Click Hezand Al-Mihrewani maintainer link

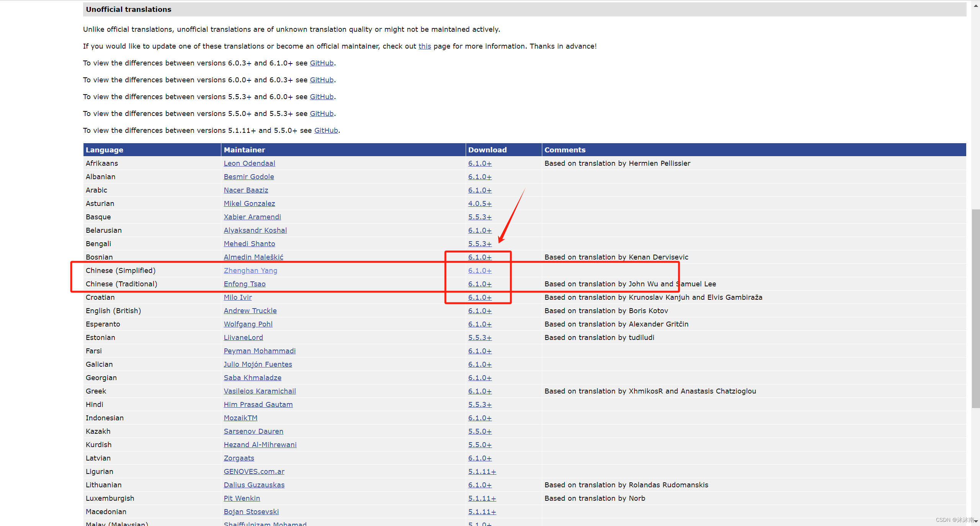[260, 445]
